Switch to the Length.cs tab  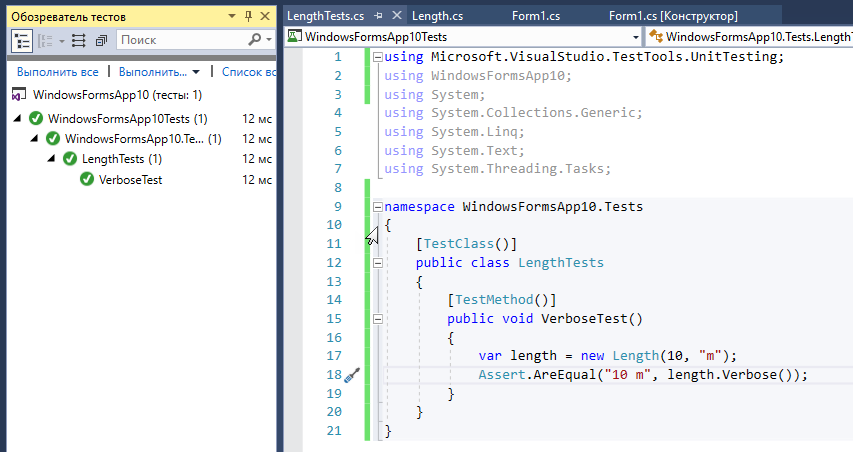pos(437,17)
